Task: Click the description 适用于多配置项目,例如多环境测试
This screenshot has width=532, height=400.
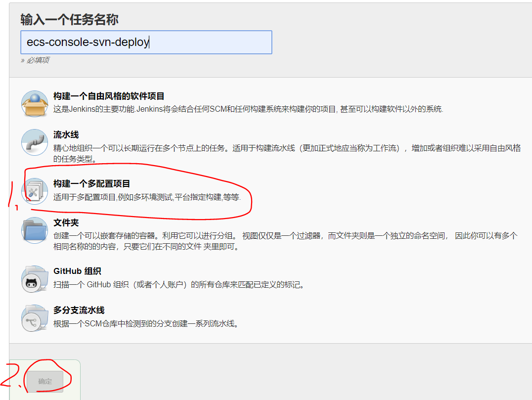Action: point(147,197)
